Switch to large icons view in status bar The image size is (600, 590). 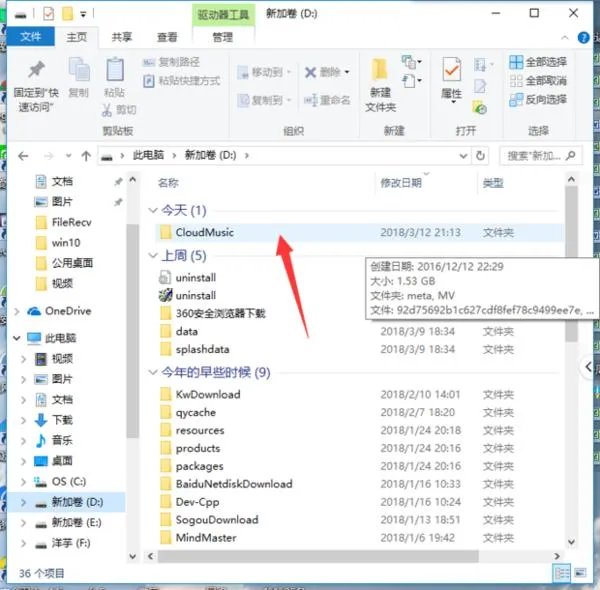[580, 573]
